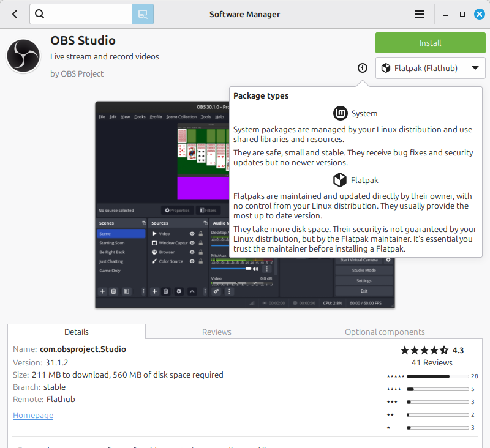Enlarge the OBS Studio screenshot preview
490x448 pixels.
point(162,204)
